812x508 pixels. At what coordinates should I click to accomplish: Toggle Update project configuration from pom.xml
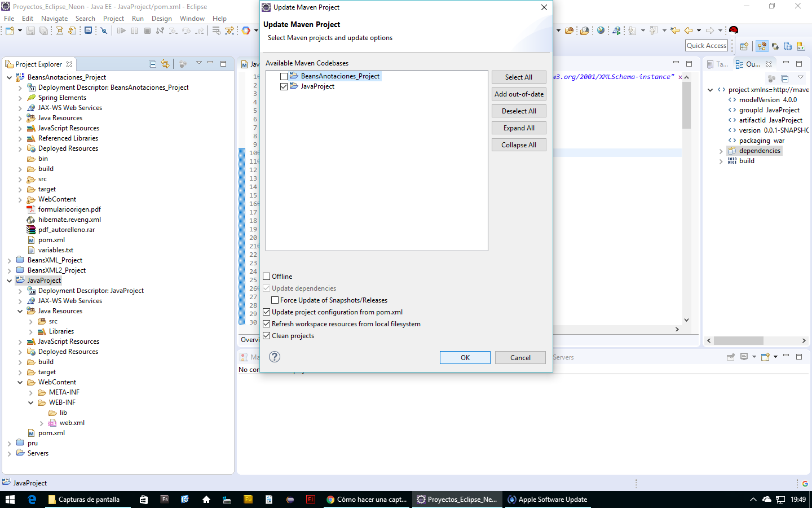click(x=267, y=312)
